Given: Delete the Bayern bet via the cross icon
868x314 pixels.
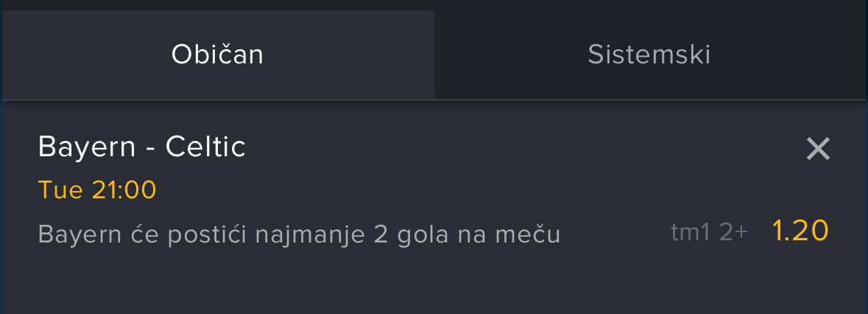Looking at the screenshot, I should [818, 149].
